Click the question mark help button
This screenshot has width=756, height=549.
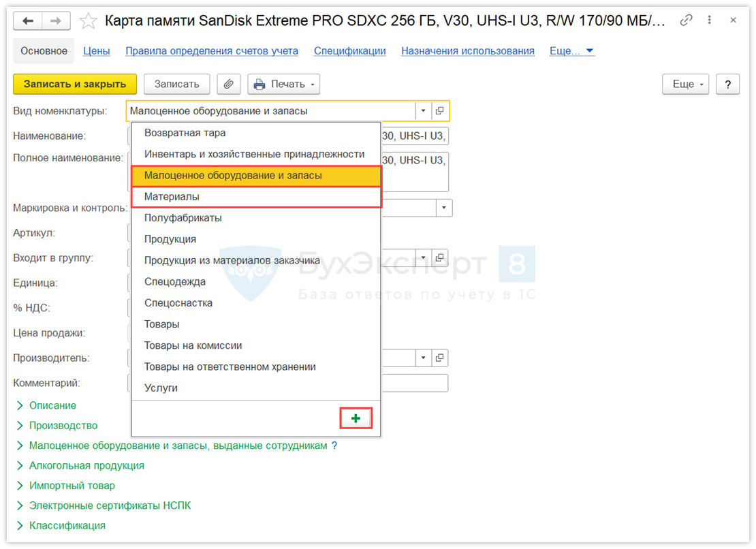point(727,84)
